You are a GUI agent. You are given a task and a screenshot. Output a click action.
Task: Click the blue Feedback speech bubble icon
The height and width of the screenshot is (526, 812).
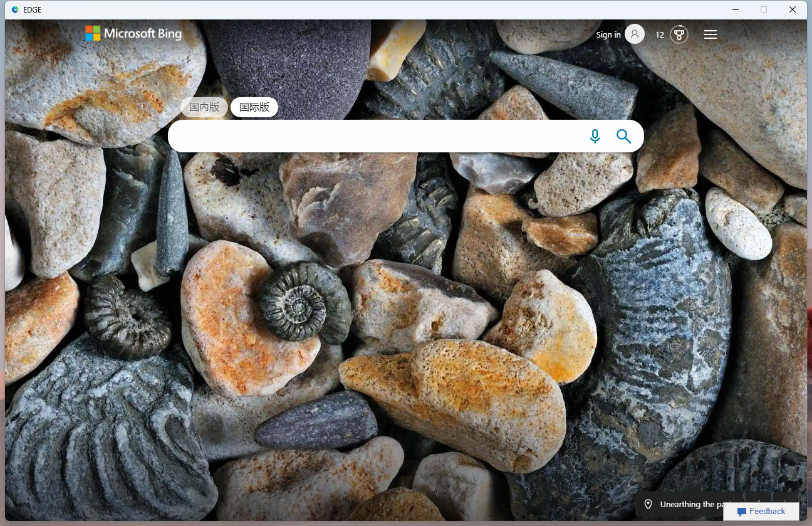(742, 512)
